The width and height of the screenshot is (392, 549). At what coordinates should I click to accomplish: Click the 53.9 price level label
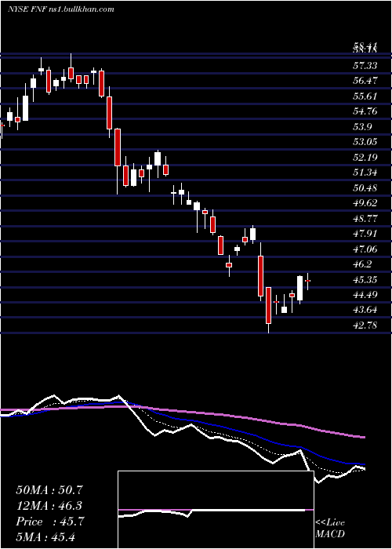pos(362,126)
